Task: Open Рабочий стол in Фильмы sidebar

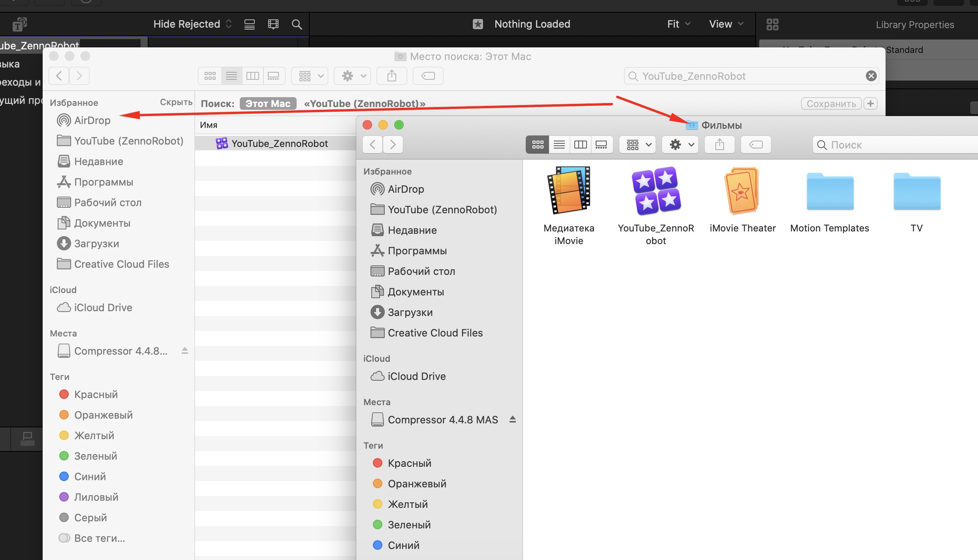Action: click(x=413, y=271)
